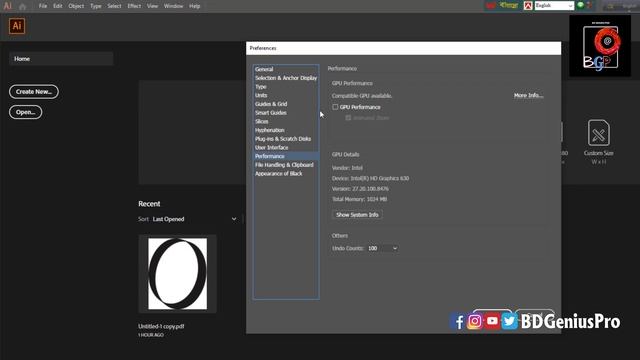This screenshot has height=360, width=640.
Task: Click the 'Vendor: Intel' line
Action: [347, 168]
